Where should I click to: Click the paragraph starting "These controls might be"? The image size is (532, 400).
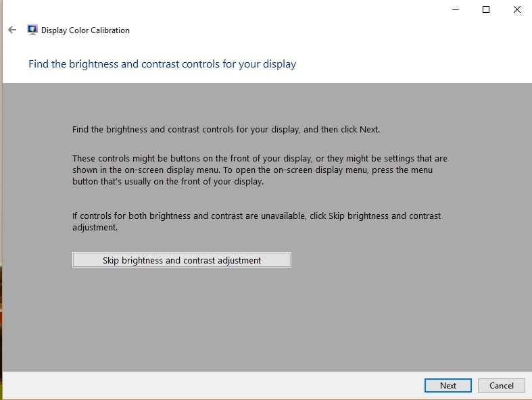pos(260,170)
